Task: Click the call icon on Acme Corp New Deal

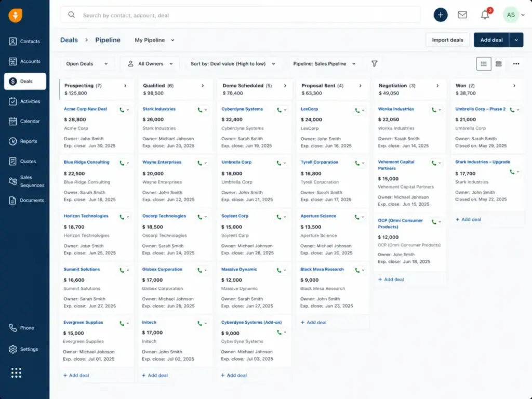Action: [122, 110]
